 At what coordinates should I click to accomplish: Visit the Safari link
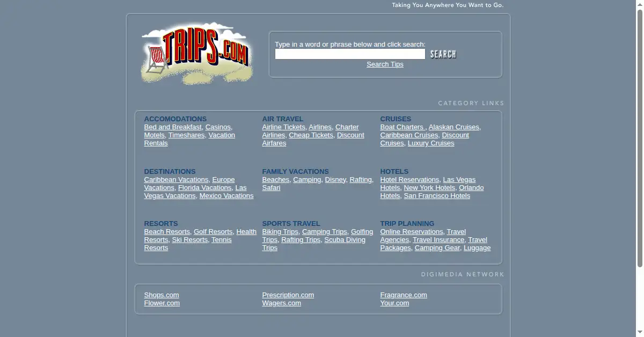tap(271, 188)
